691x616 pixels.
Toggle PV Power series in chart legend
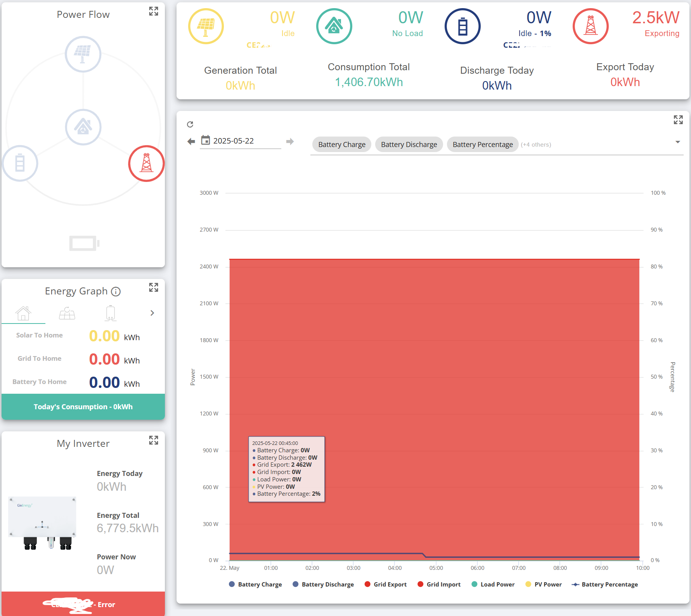click(543, 584)
